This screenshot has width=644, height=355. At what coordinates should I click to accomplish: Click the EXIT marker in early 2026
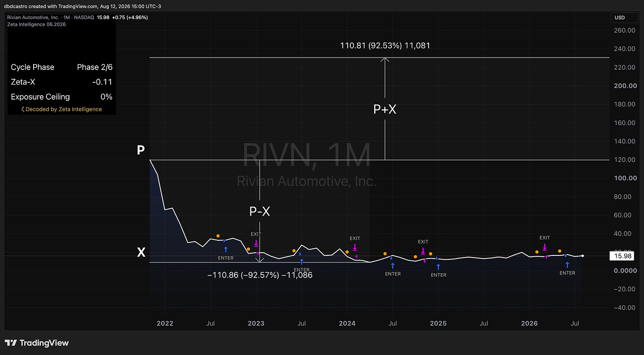(544, 243)
